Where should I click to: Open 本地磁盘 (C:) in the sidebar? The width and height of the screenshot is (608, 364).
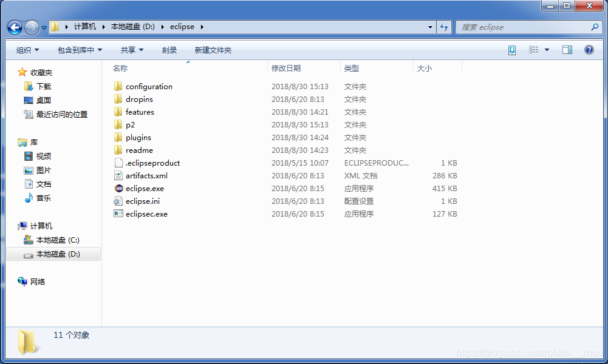click(x=58, y=240)
